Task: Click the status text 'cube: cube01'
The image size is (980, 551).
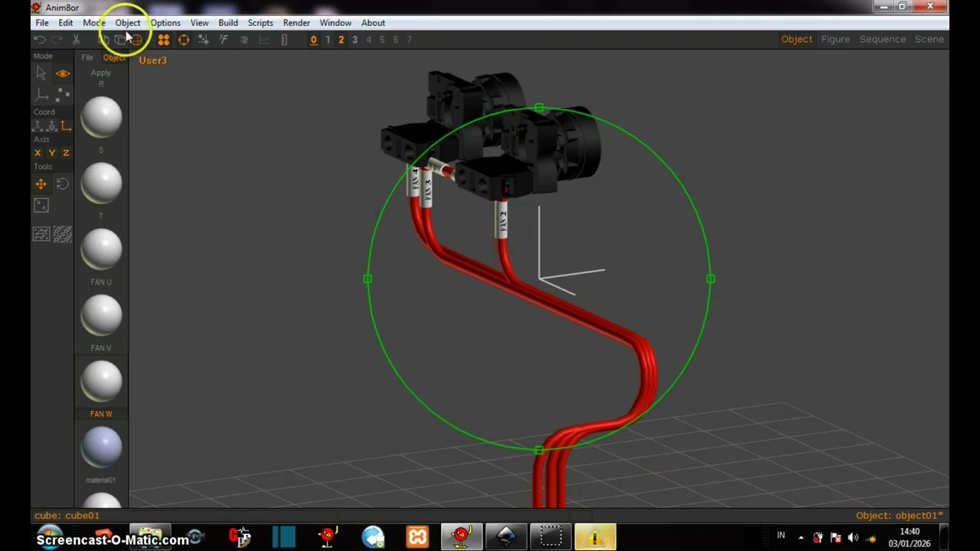Action: 67,516
